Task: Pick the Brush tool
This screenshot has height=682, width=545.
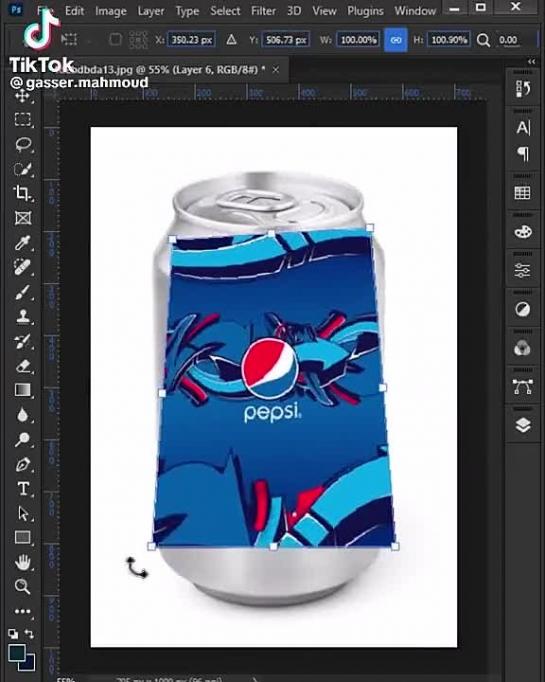Action: coord(23,292)
